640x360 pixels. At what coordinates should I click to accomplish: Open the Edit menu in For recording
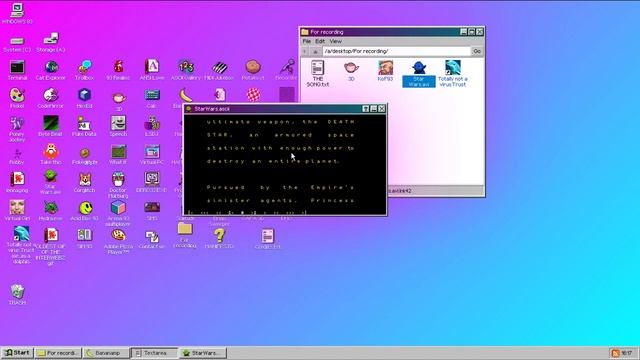tap(320, 41)
